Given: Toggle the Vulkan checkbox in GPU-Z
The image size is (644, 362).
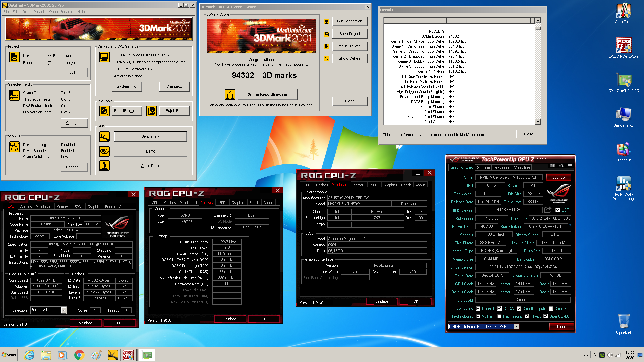Looking at the screenshot, I should point(478,316).
